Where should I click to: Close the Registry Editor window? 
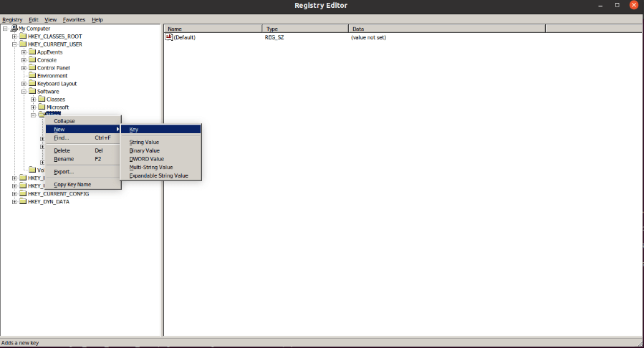(634, 5)
